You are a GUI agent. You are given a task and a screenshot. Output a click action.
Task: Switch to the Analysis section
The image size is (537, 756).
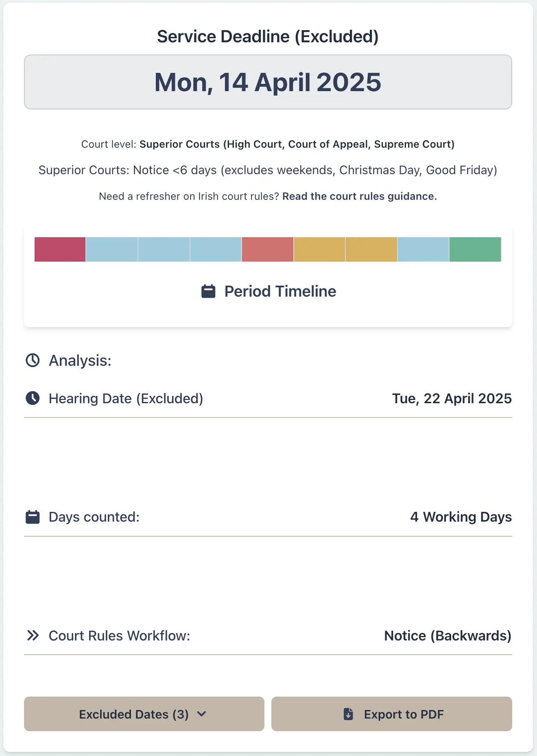pos(79,360)
